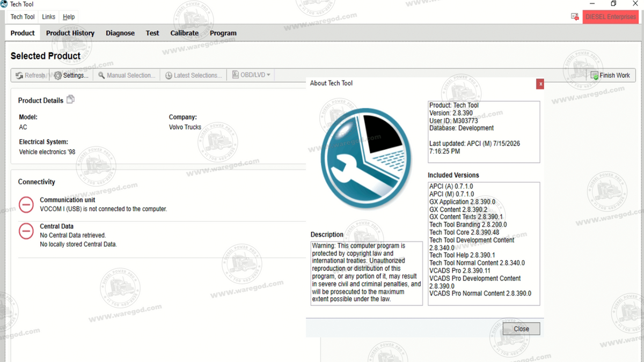Open Settings via gear icon
The width and height of the screenshot is (644, 362).
pos(58,76)
